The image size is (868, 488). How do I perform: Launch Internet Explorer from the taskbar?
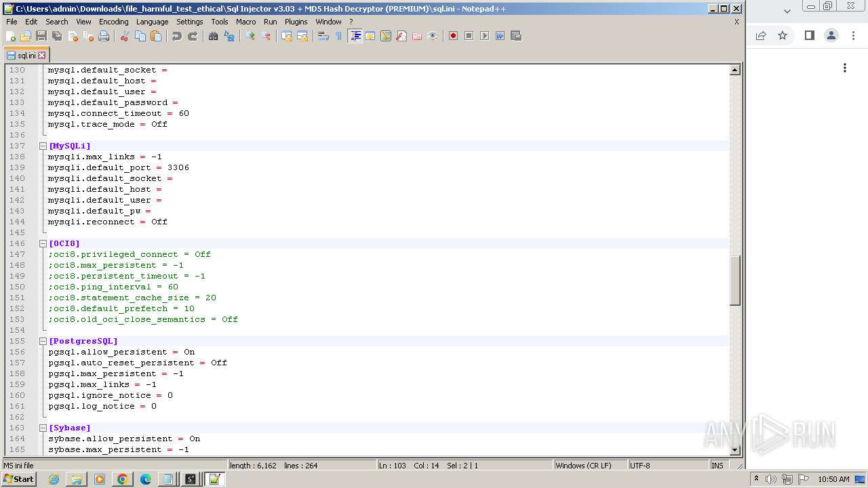tap(54, 479)
